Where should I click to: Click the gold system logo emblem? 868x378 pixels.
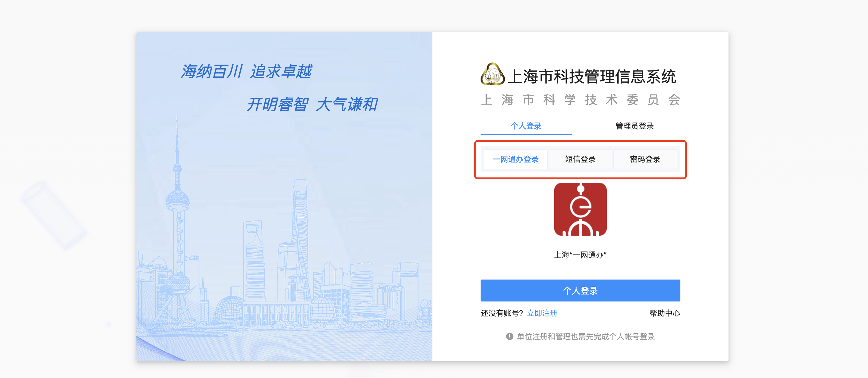coord(492,74)
